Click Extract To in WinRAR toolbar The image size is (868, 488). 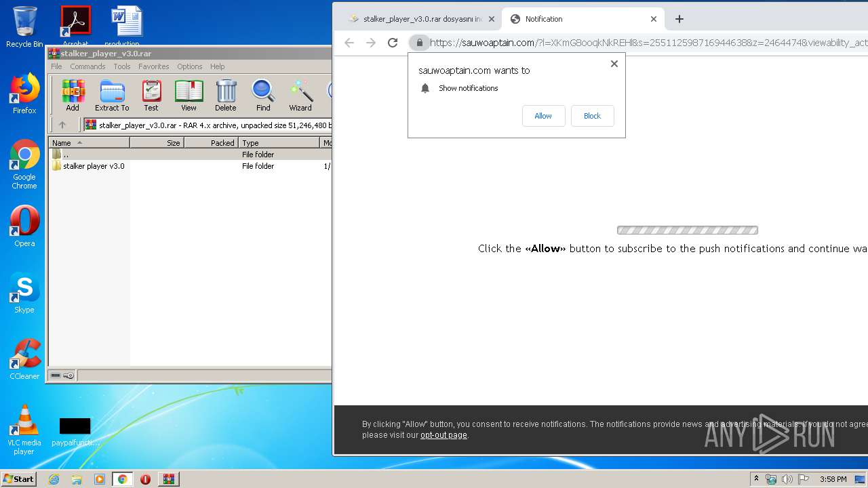tap(112, 96)
